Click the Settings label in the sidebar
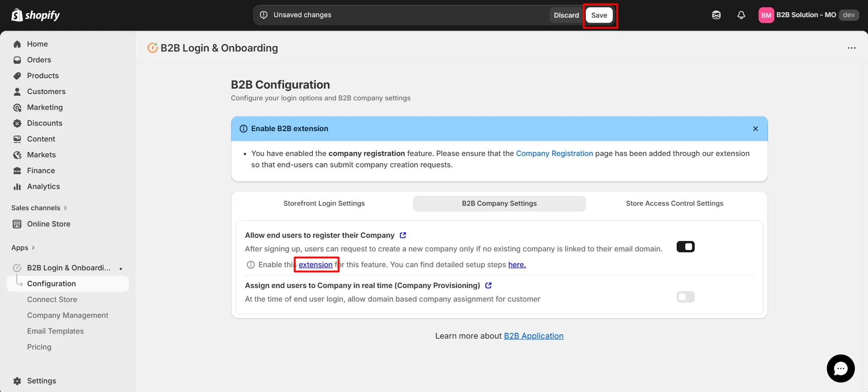 (x=42, y=381)
